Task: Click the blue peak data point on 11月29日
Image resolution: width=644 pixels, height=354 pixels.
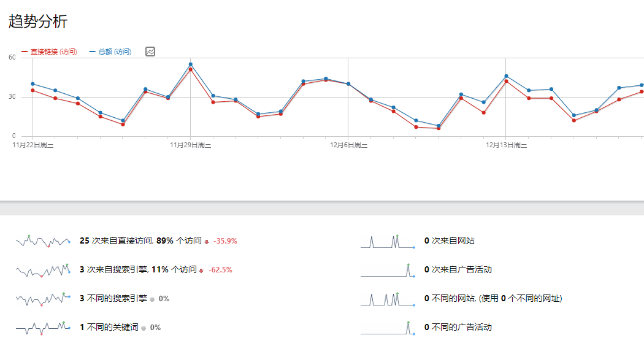Action: click(191, 64)
